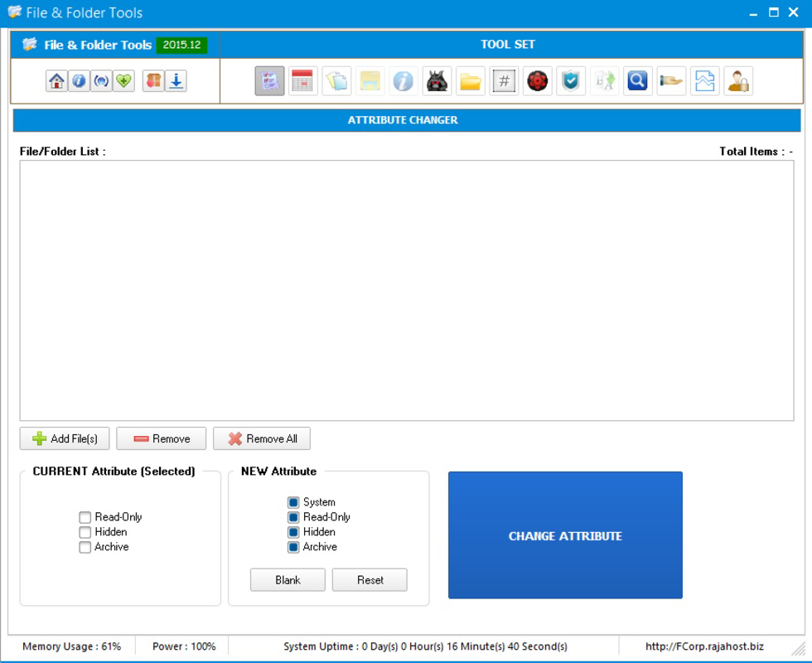This screenshot has width=812, height=663.
Task: Click the monster-face tool icon
Action: click(437, 80)
